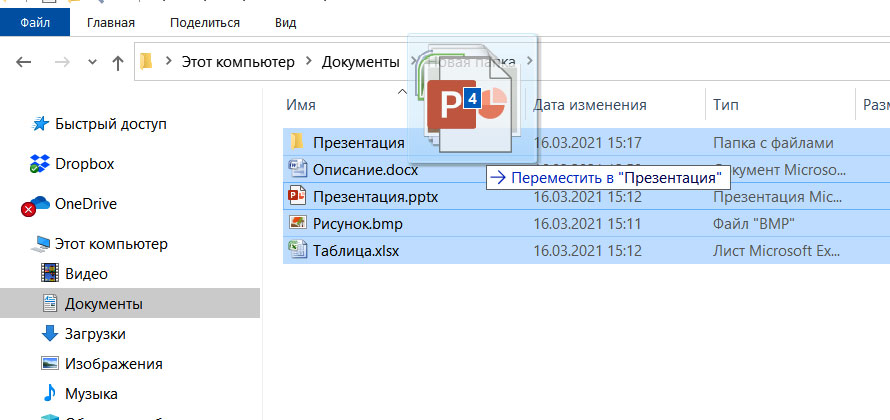Click the Dropbox logo icon
This screenshot has height=420, width=890.
pyautogui.click(x=39, y=164)
